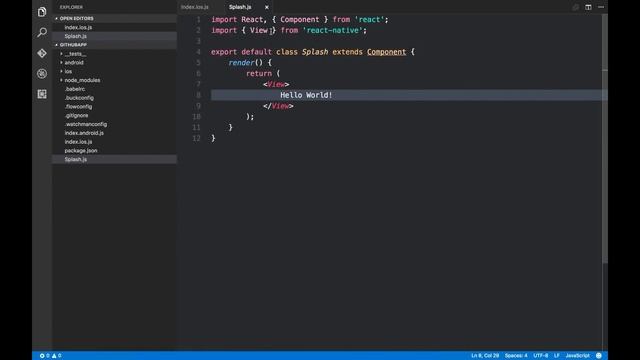The height and width of the screenshot is (360, 640).
Task: Open the Debug view in activity bar
Action: click(x=42, y=73)
